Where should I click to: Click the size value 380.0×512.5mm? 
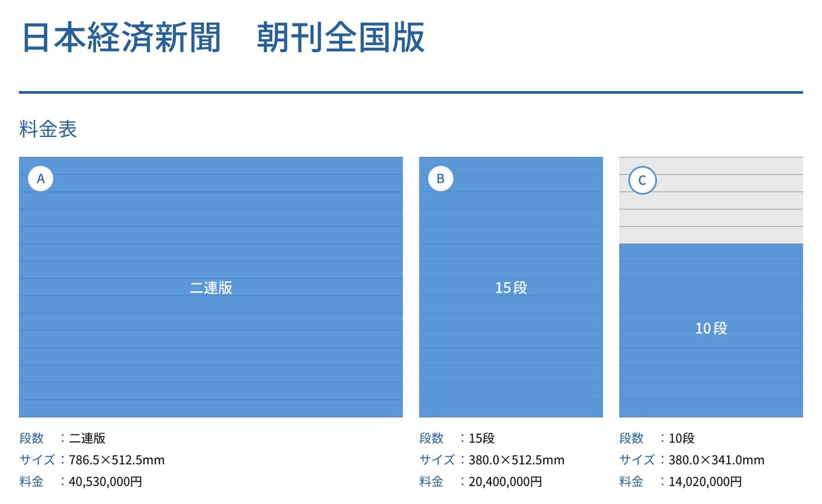pyautogui.click(x=516, y=459)
